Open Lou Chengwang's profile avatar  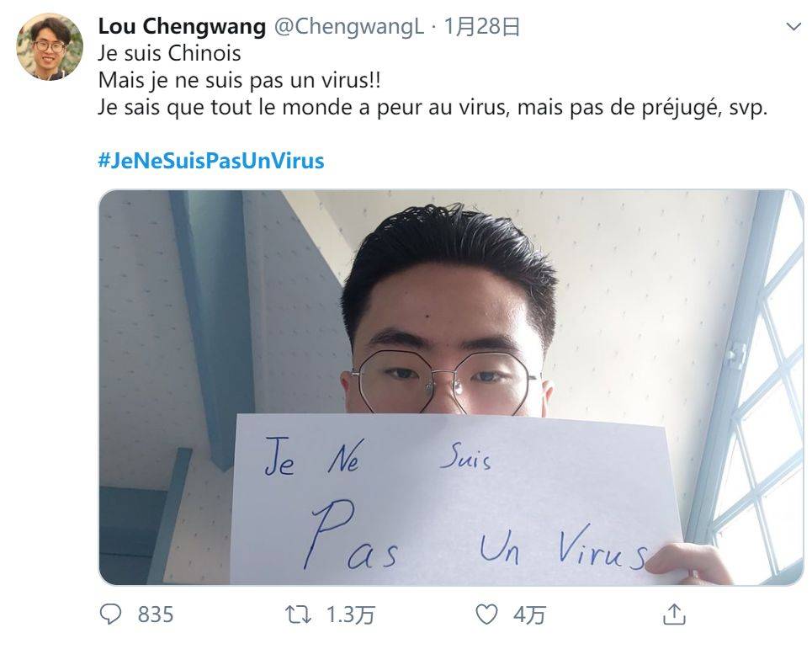point(50,46)
